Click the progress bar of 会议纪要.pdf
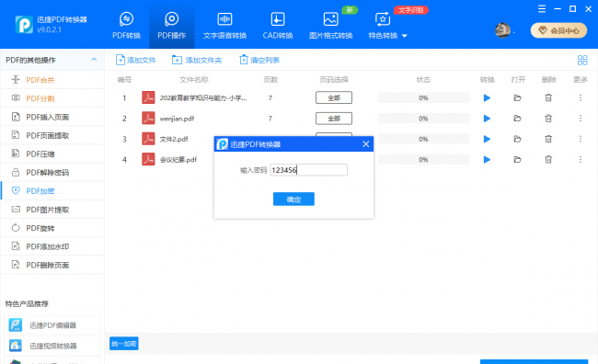Viewport: 598px width, 364px height. coord(423,160)
